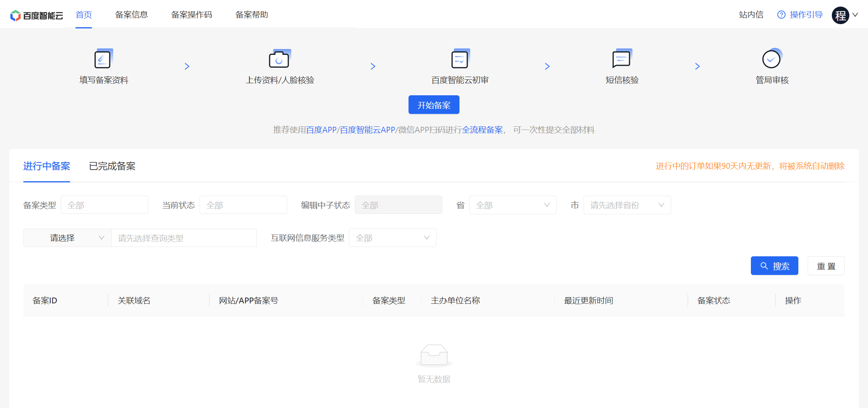Open the 备案类型 filter field

pyautogui.click(x=104, y=205)
